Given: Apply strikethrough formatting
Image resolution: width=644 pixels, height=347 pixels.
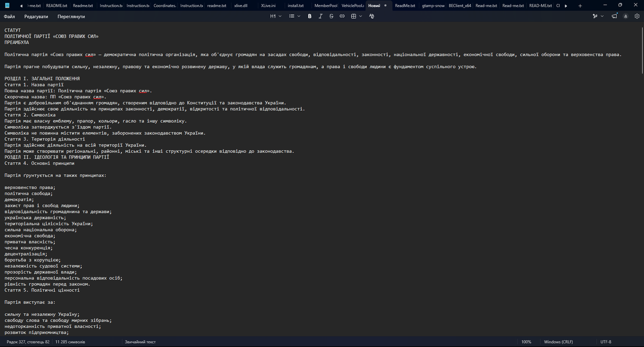Looking at the screenshot, I should pyautogui.click(x=331, y=16).
